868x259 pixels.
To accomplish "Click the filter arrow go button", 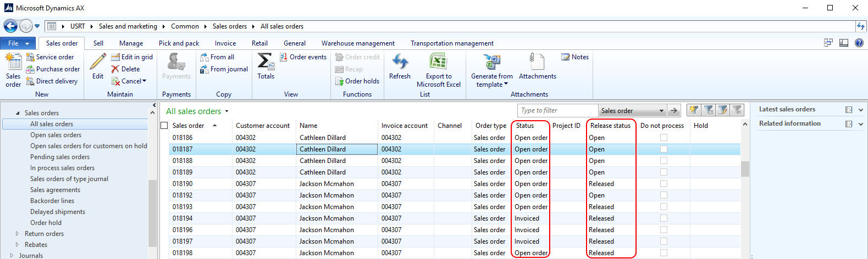I will click(674, 111).
